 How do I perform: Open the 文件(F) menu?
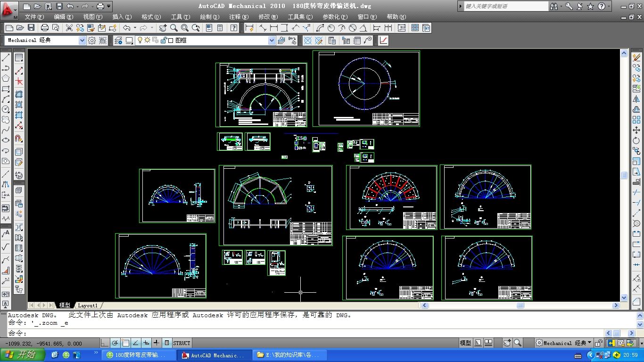pos(34,17)
